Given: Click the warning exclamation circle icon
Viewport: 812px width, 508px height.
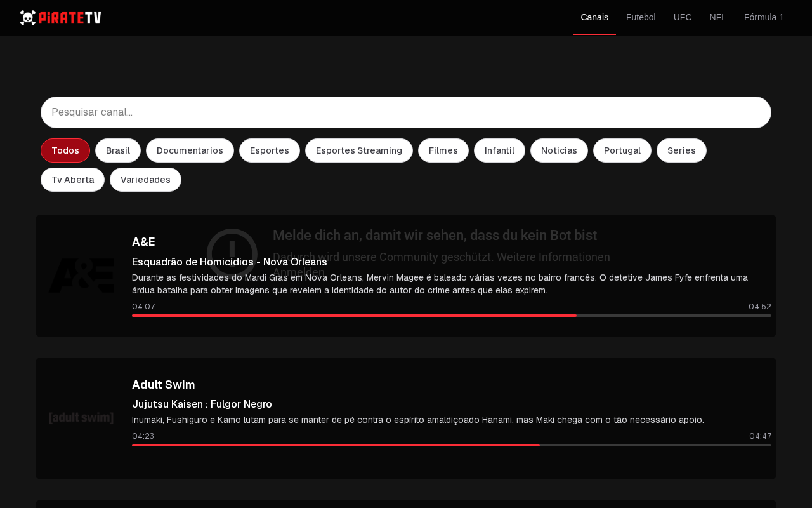Looking at the screenshot, I should 232,254.
